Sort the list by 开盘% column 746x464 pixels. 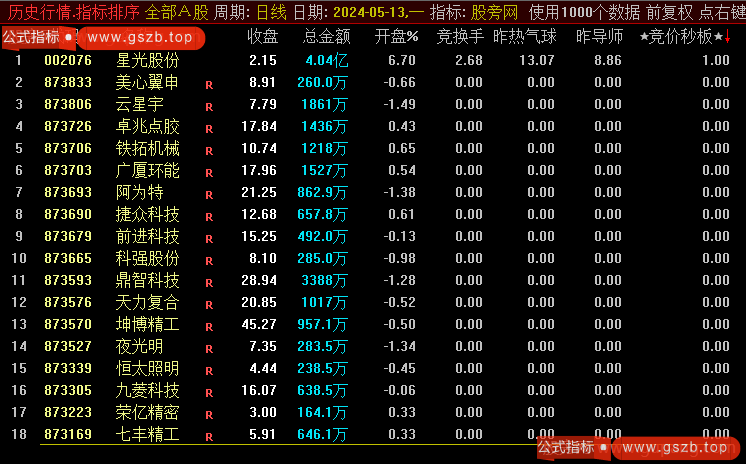point(396,37)
